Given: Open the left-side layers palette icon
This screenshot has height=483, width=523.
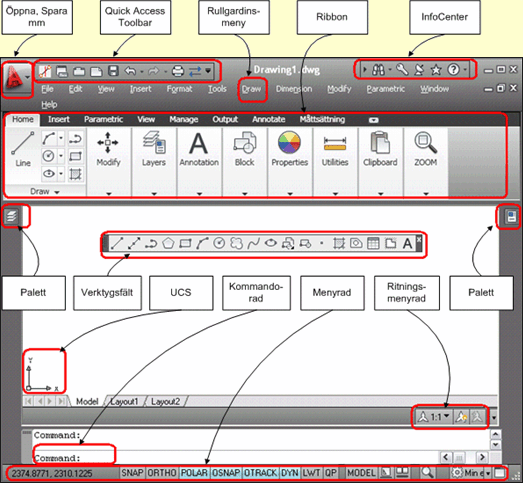Looking at the screenshot, I should 11,216.
